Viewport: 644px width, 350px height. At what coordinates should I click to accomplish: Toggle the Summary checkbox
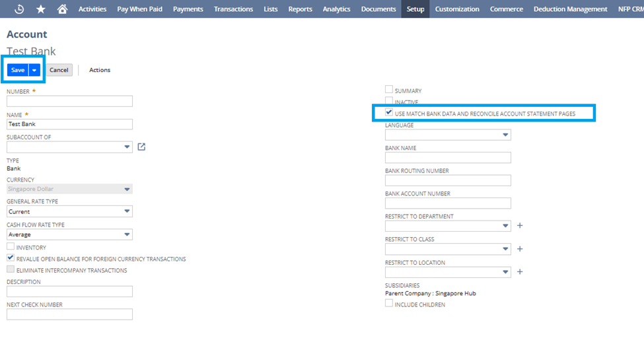389,89
